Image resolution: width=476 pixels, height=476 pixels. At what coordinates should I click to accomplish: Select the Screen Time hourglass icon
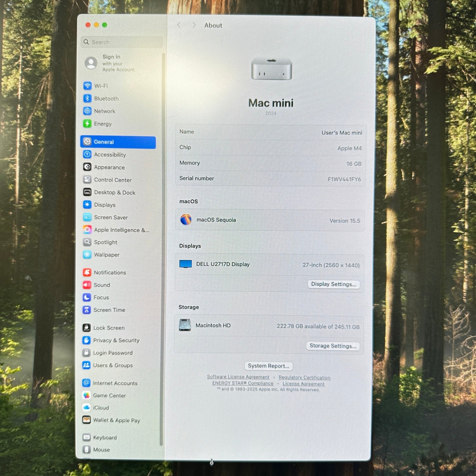(x=87, y=310)
